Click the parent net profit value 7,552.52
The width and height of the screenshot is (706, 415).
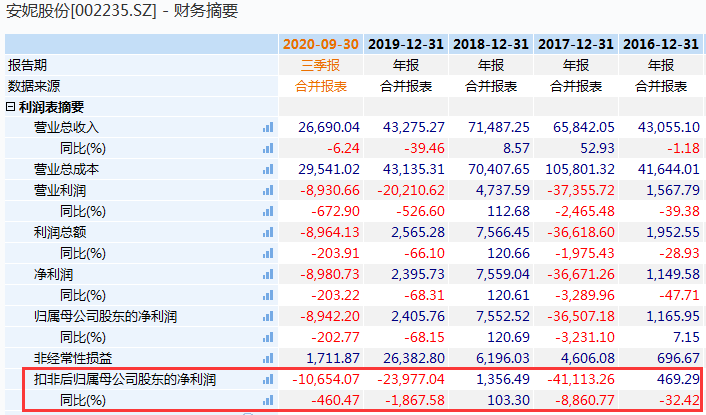tap(503, 316)
